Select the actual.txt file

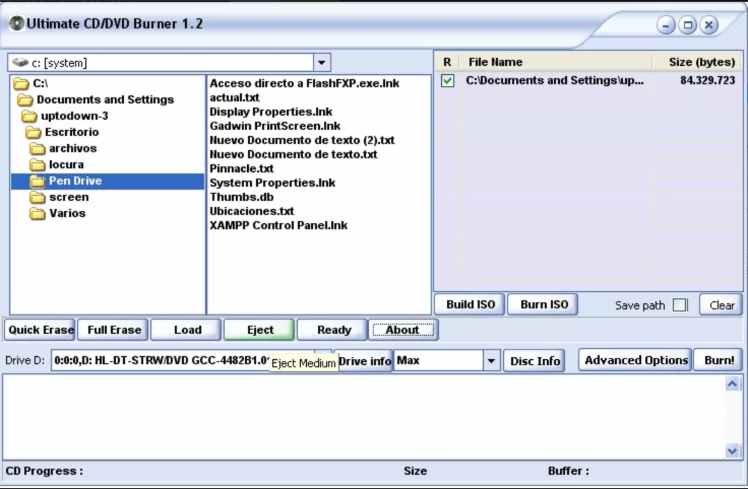tap(234, 98)
